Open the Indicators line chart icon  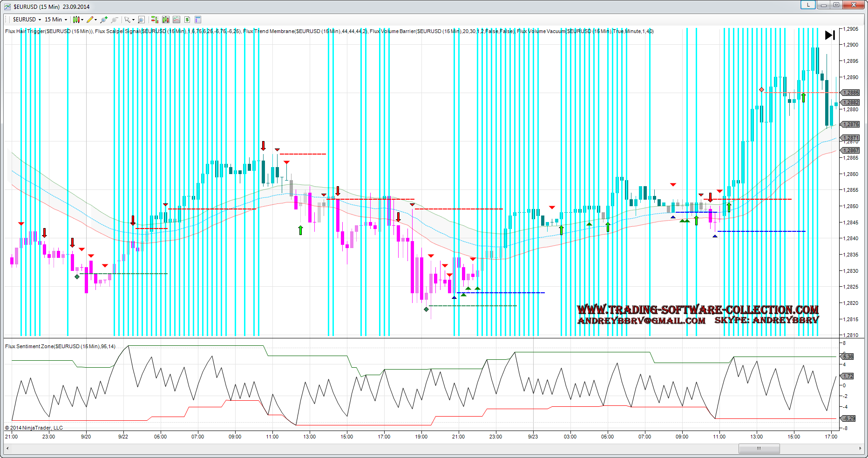click(x=176, y=20)
